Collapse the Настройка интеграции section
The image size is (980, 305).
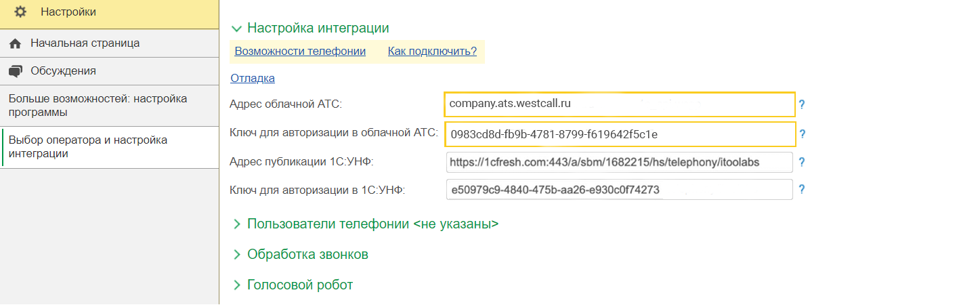click(236, 28)
